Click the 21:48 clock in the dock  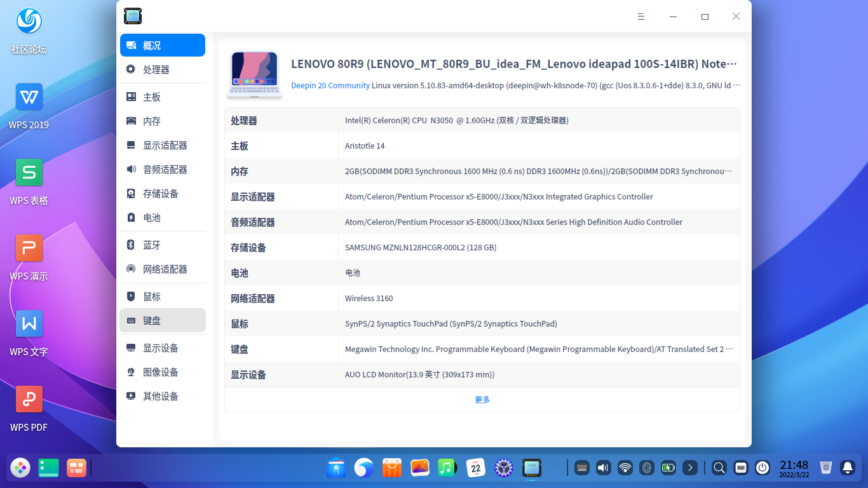(794, 469)
